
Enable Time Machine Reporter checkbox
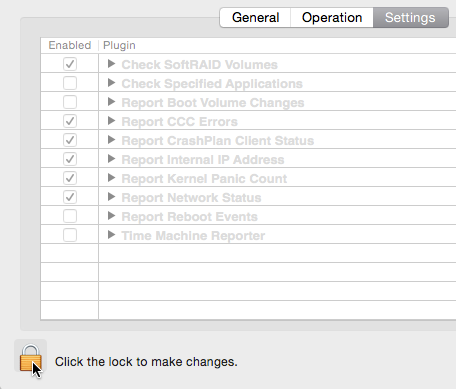[70, 235]
